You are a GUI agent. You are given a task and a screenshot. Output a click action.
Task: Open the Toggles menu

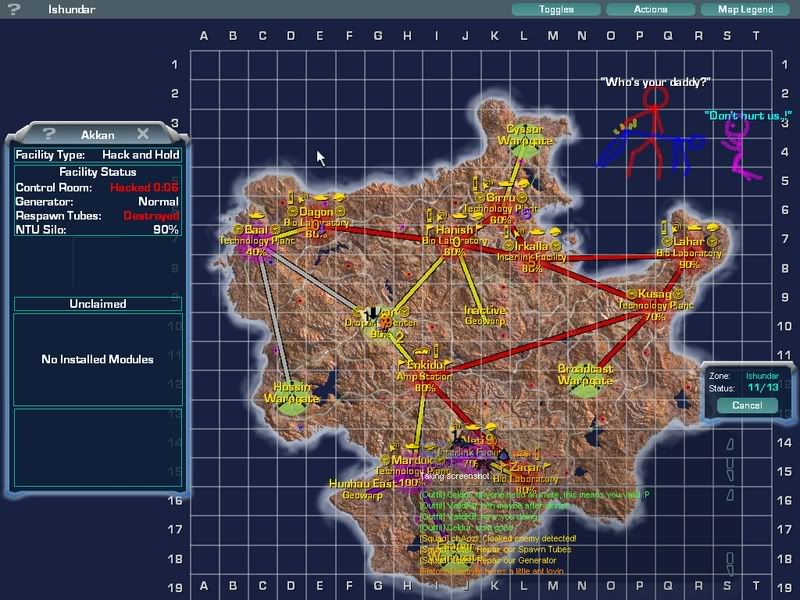[x=556, y=9]
